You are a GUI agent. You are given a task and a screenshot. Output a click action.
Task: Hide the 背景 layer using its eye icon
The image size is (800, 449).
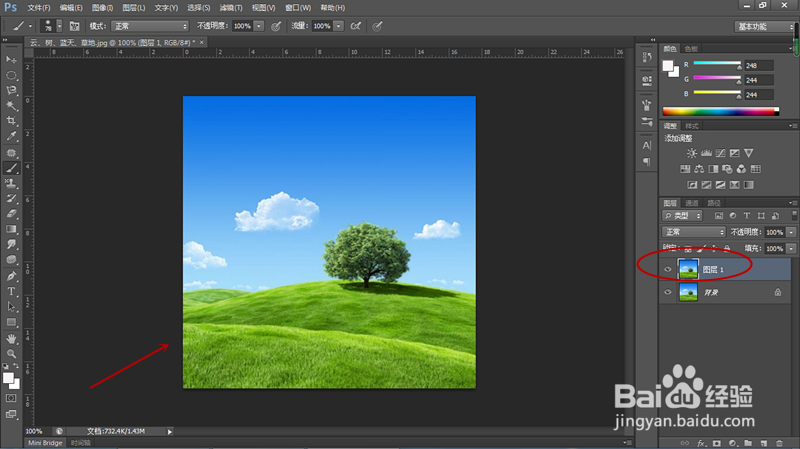668,292
